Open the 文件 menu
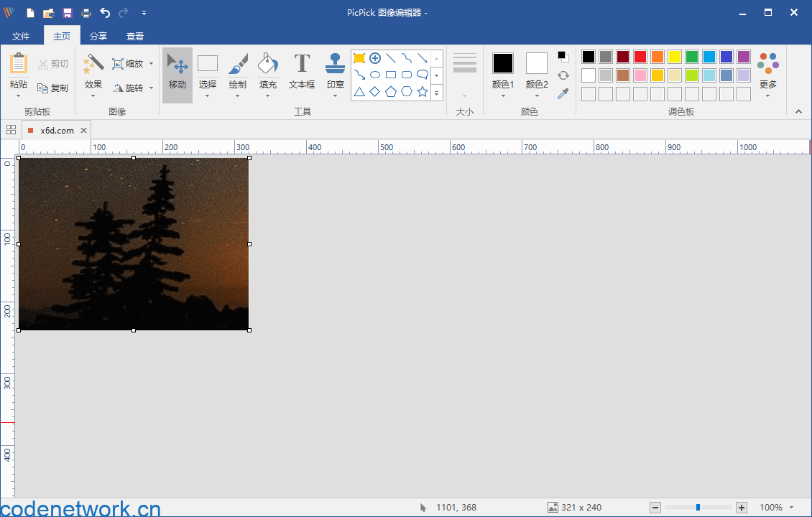This screenshot has width=812, height=517. (21, 36)
